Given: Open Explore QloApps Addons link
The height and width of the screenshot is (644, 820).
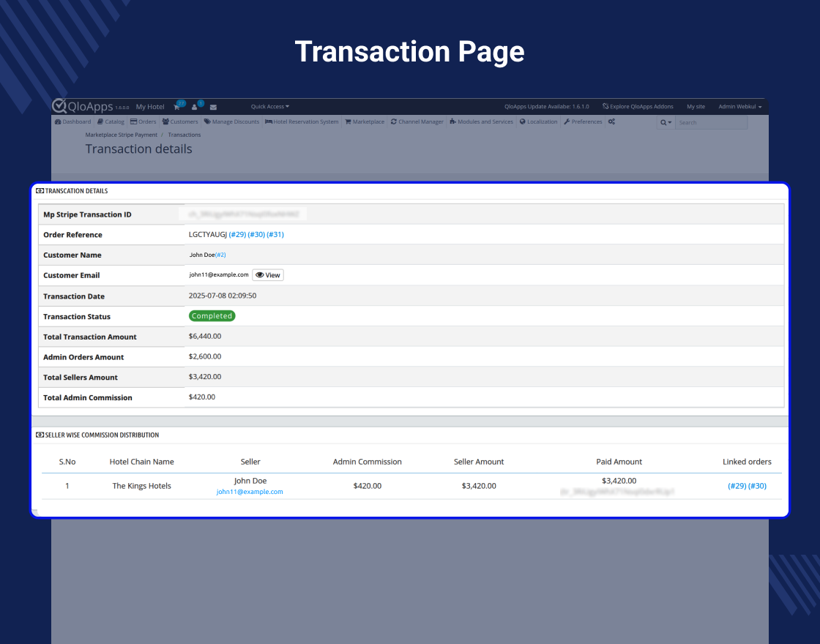Looking at the screenshot, I should pos(638,107).
